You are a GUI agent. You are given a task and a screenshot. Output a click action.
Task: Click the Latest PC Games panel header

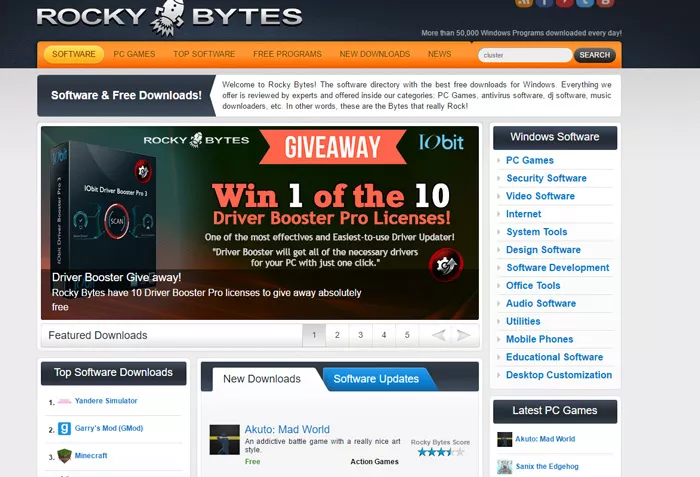[x=555, y=411]
